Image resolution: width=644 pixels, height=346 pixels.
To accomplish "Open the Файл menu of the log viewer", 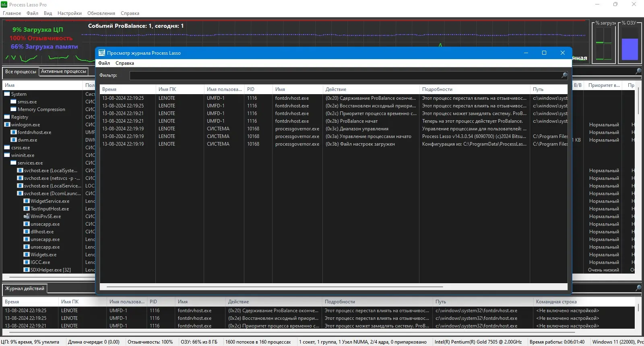I will (104, 63).
